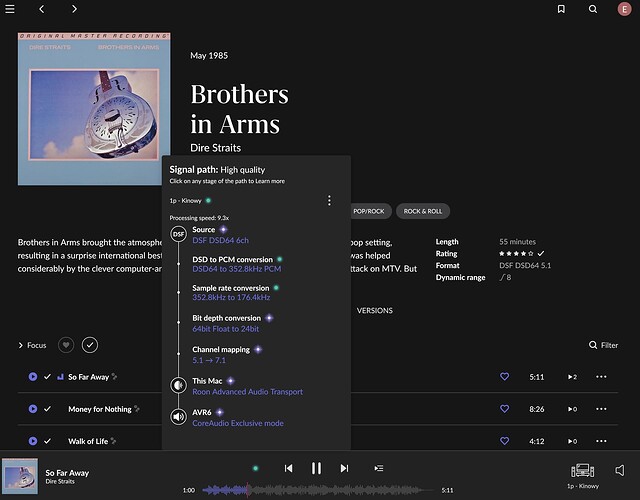Click the album star rating

516,253
